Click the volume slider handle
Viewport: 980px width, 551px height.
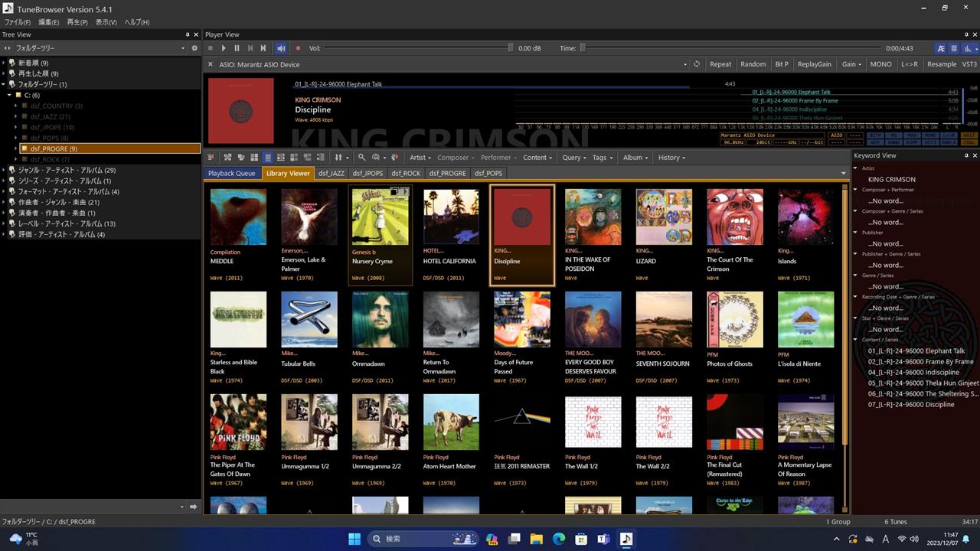point(511,48)
